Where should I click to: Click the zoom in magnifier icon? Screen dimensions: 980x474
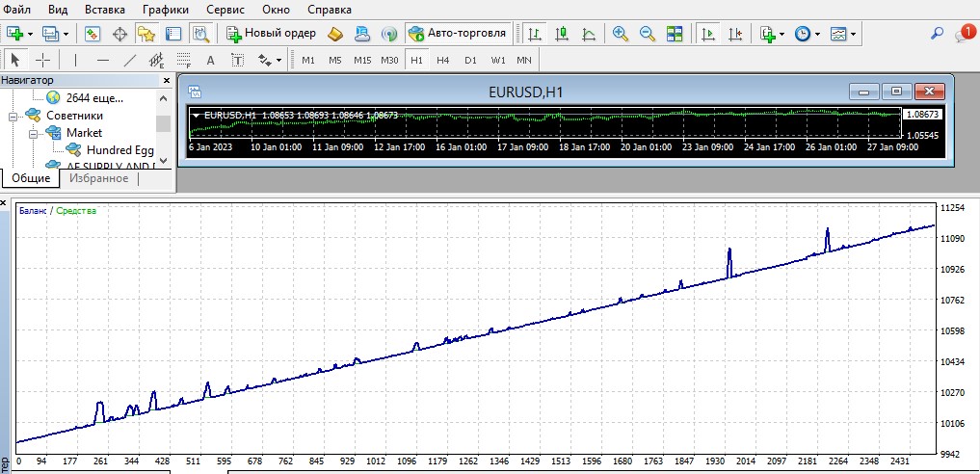pyautogui.click(x=620, y=34)
